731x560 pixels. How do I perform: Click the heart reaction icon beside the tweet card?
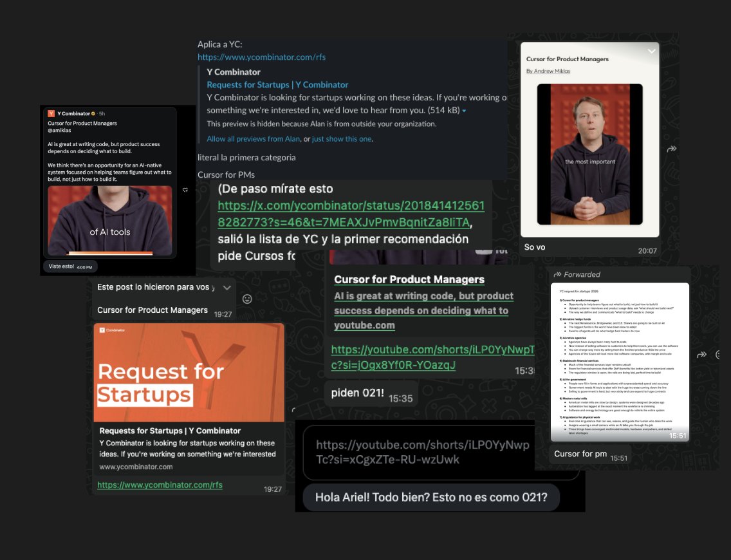[x=185, y=190]
